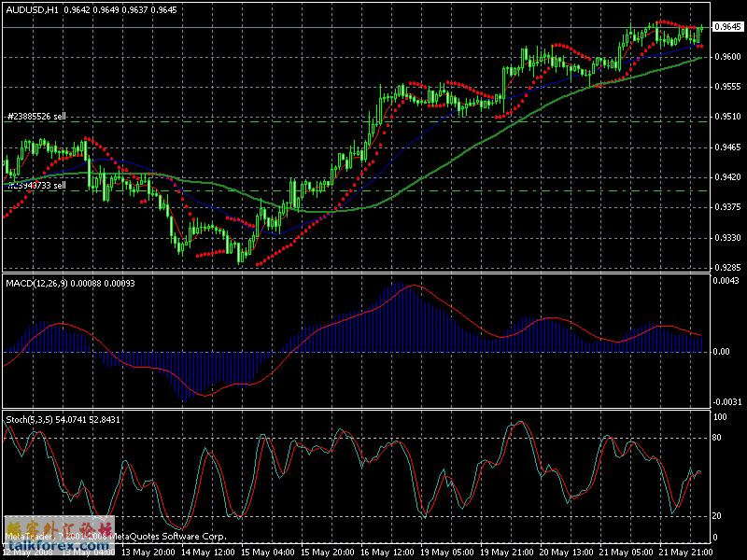
Task: Select the 0.9510 price axis label
Action: (728, 117)
